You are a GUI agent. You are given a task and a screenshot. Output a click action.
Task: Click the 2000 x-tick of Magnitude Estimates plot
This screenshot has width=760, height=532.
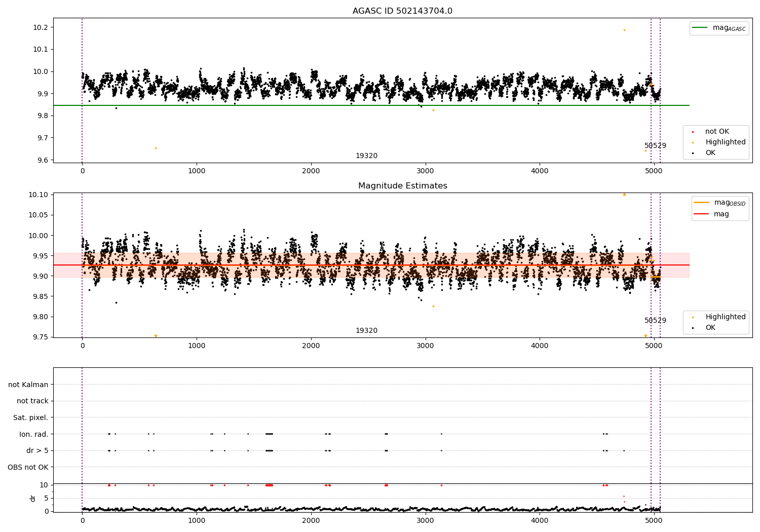click(x=311, y=346)
